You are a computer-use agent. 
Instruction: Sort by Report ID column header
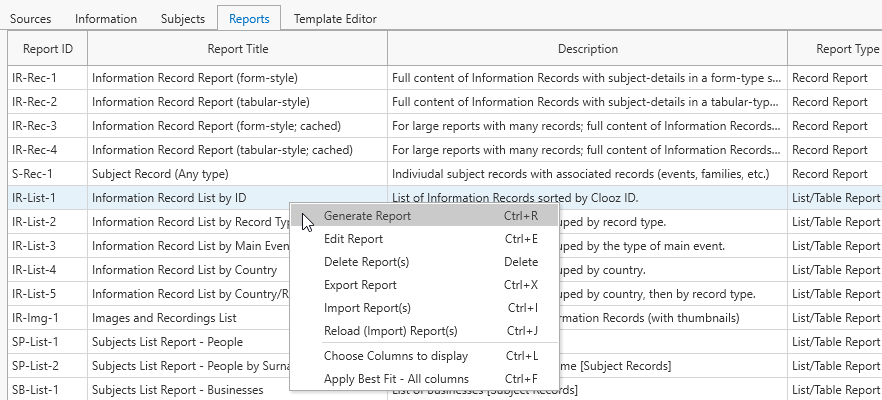pos(47,49)
